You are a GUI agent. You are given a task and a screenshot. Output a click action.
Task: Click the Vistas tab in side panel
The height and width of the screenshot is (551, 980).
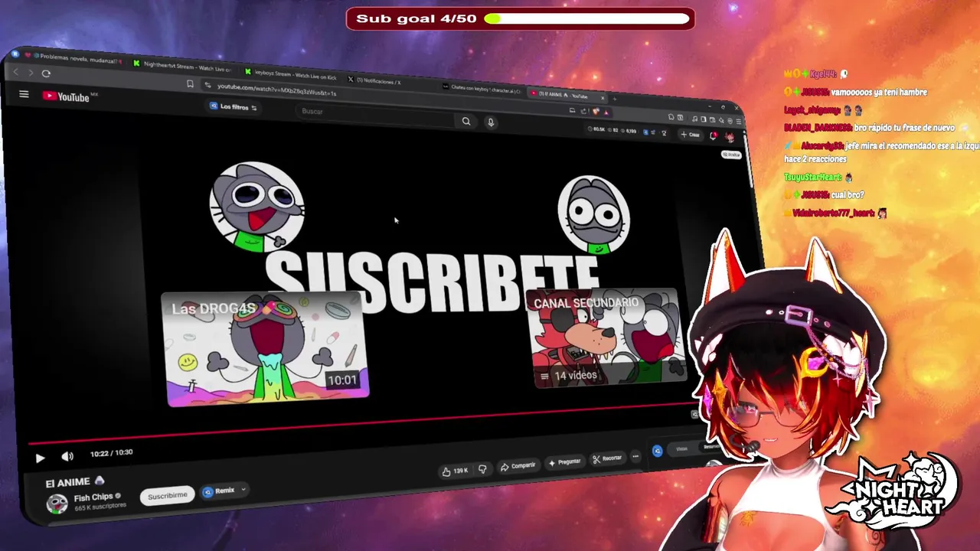(681, 449)
